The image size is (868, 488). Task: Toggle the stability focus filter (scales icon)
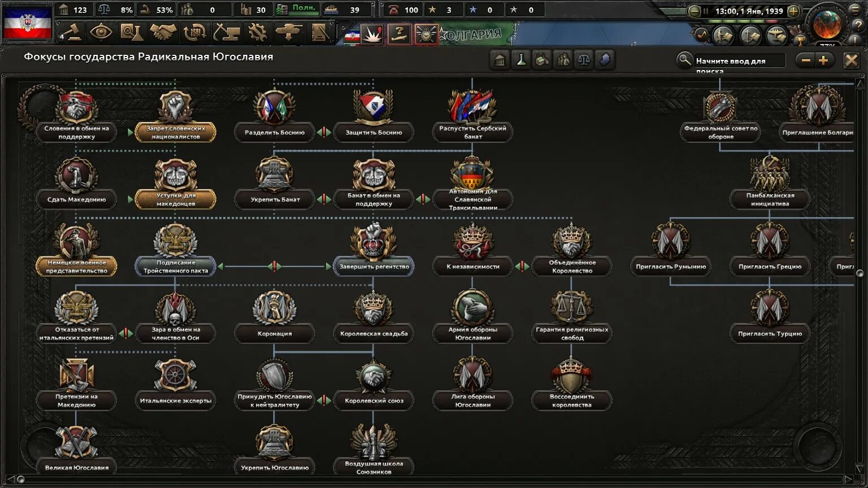[x=584, y=60]
